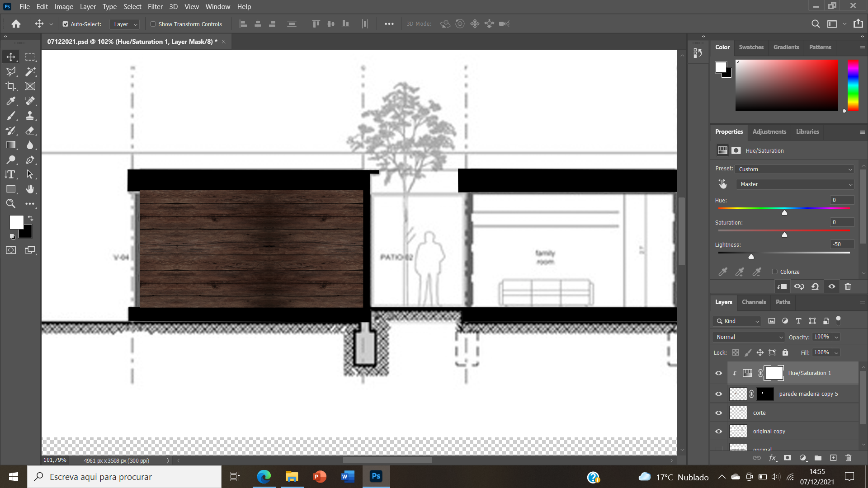Open Word from the Windows taskbar
The image size is (868, 488).
348,476
